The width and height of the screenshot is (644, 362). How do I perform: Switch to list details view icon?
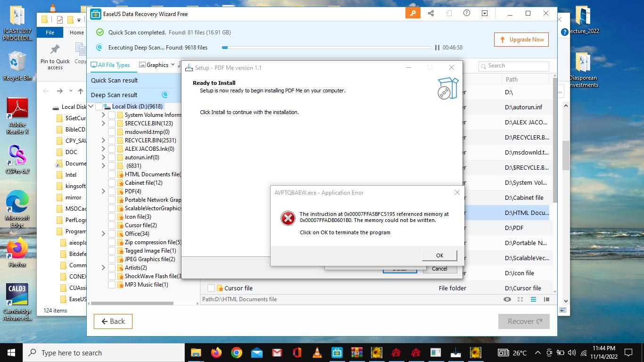point(534,299)
